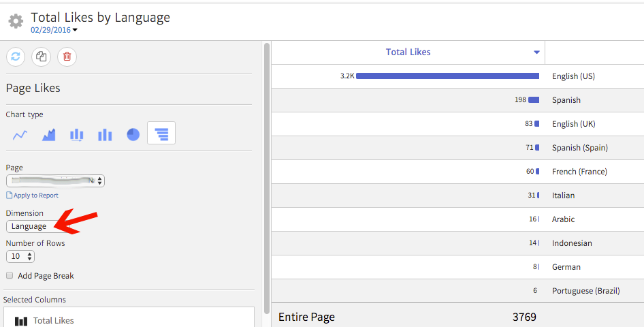Choose the bar column chart type
Image resolution: width=644 pixels, height=327 pixels.
pos(105,134)
